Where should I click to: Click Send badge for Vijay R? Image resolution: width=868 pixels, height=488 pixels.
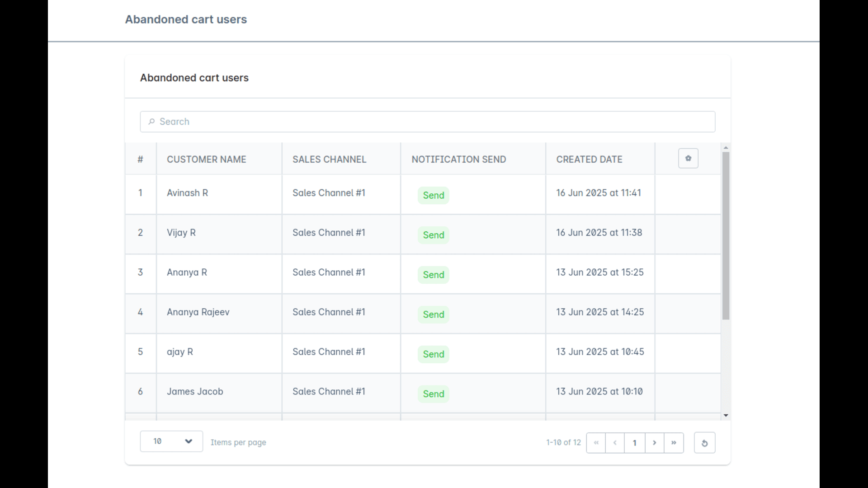coord(433,235)
